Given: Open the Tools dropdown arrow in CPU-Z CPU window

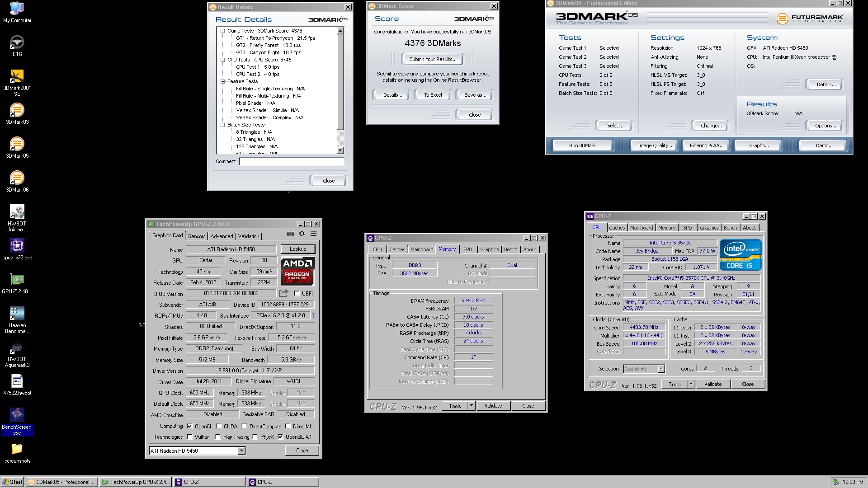Looking at the screenshot, I should 691,384.
